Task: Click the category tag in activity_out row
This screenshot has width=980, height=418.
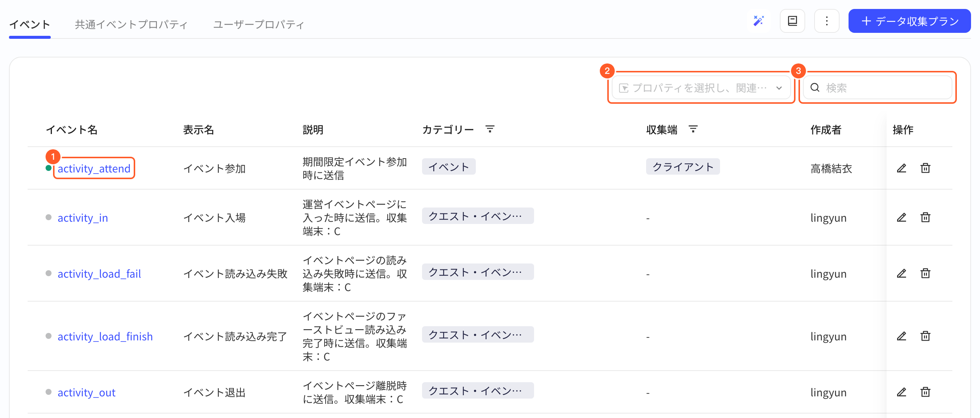Action: tap(478, 390)
